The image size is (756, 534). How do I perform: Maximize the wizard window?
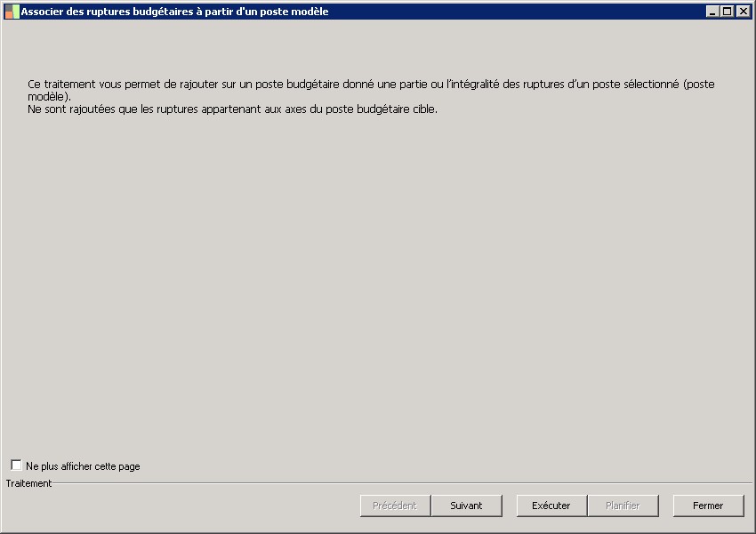click(x=727, y=12)
